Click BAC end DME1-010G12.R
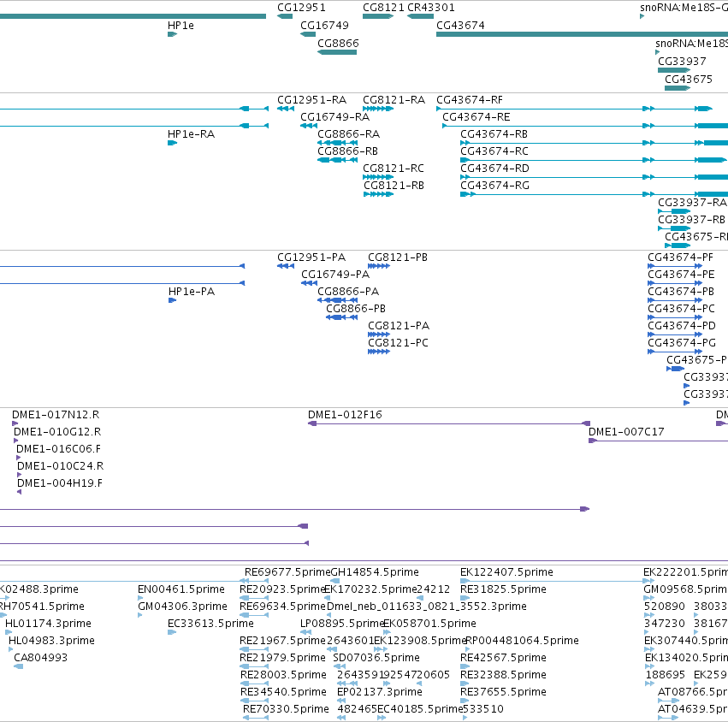Viewport: 728px width, 722px height. [x=15, y=441]
